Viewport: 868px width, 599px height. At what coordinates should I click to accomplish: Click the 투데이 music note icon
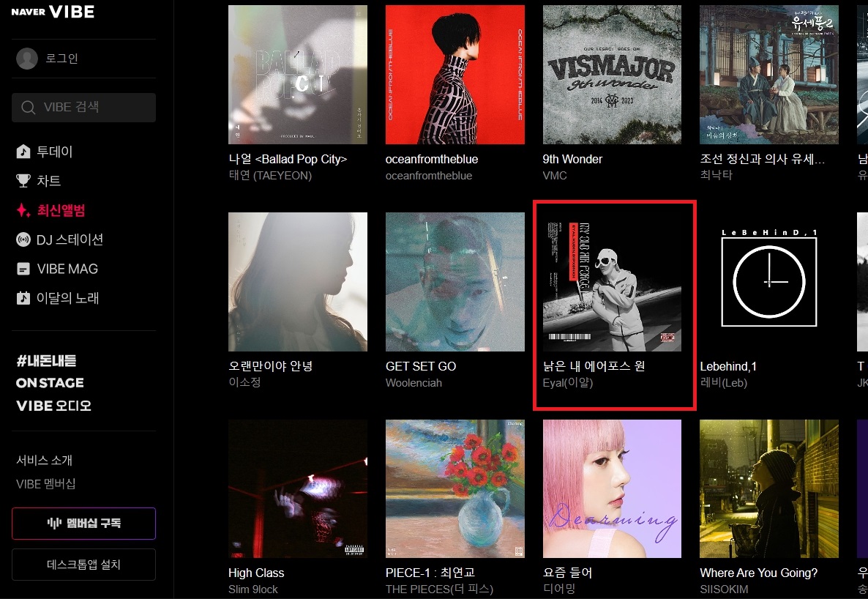tap(23, 152)
